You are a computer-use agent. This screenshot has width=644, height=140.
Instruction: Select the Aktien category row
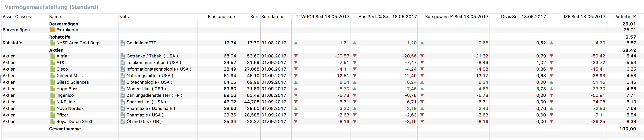coord(56,50)
